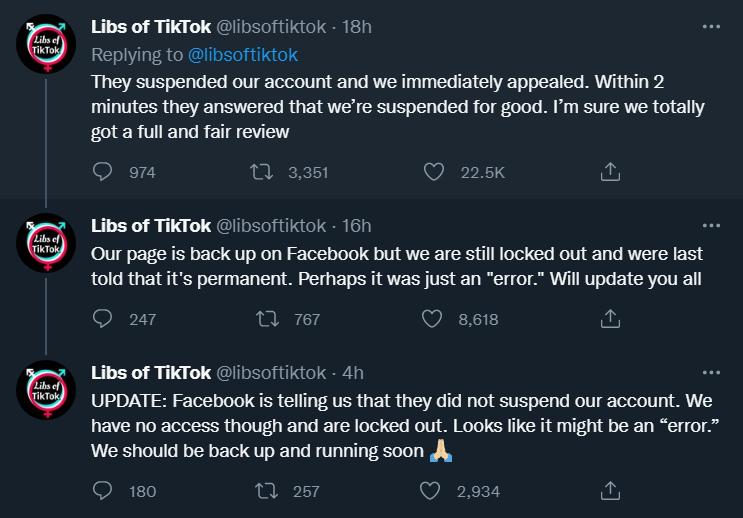Image resolution: width=743 pixels, height=518 pixels.
Task: Retweet the tweet with 3,351 retweets
Action: click(262, 172)
